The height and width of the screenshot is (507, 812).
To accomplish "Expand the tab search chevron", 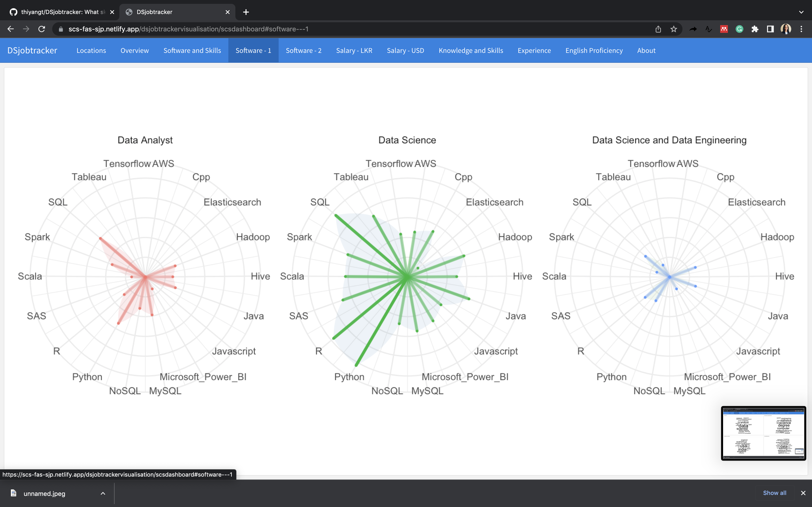I will (801, 12).
